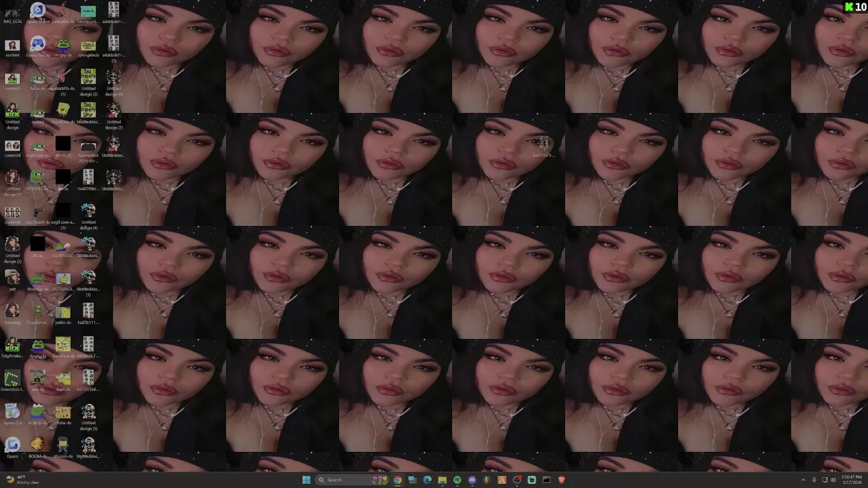Select the rizzler-4x icon
This screenshot has height=488, width=868.
(x=63, y=414)
